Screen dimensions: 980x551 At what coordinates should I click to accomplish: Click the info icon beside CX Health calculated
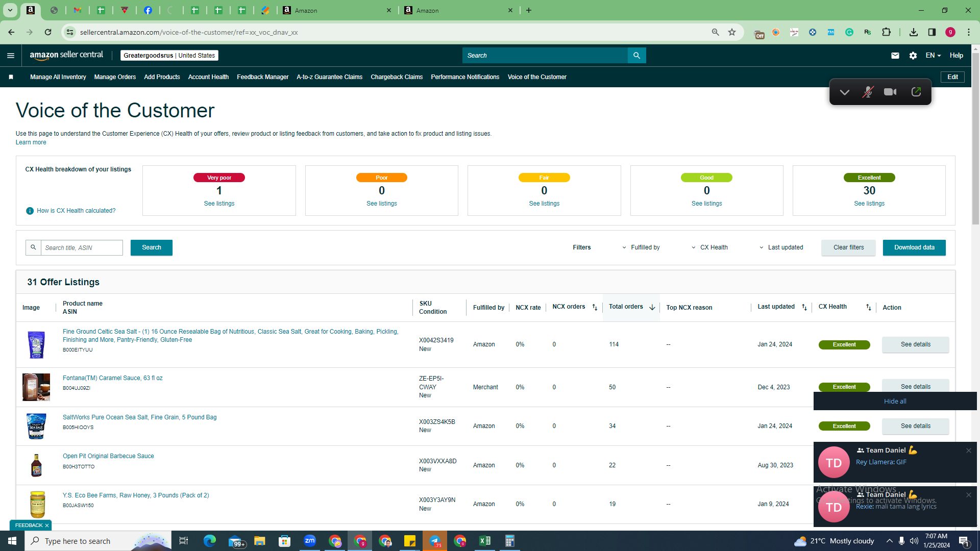point(30,211)
